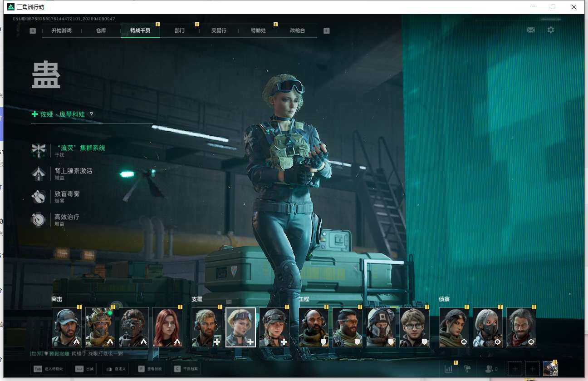Click the flag icon in bottom bar
The height and width of the screenshot is (381, 588).
coord(467,369)
